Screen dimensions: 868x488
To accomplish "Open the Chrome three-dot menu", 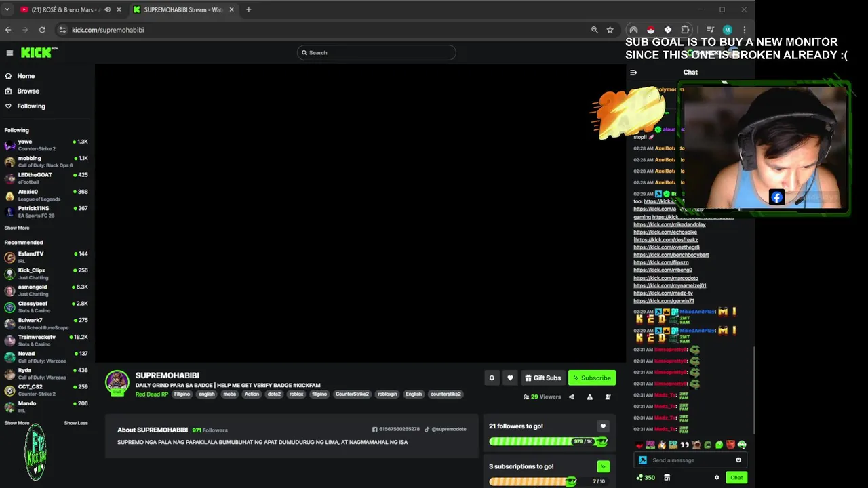I will [744, 30].
